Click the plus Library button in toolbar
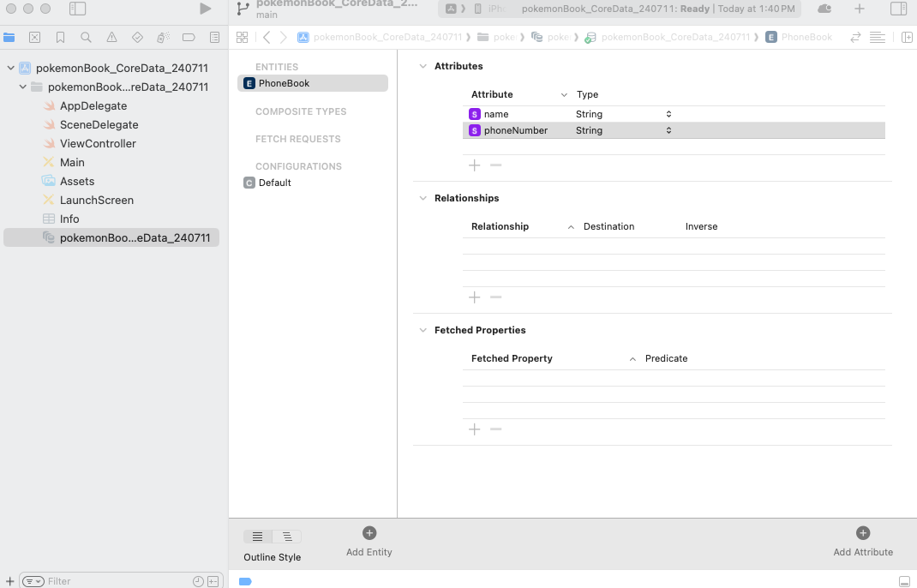The image size is (917, 588). 859,9
